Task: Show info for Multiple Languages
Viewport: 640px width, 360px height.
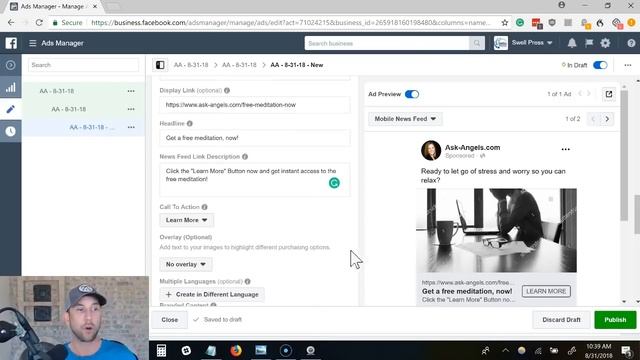Action: pos(247,281)
